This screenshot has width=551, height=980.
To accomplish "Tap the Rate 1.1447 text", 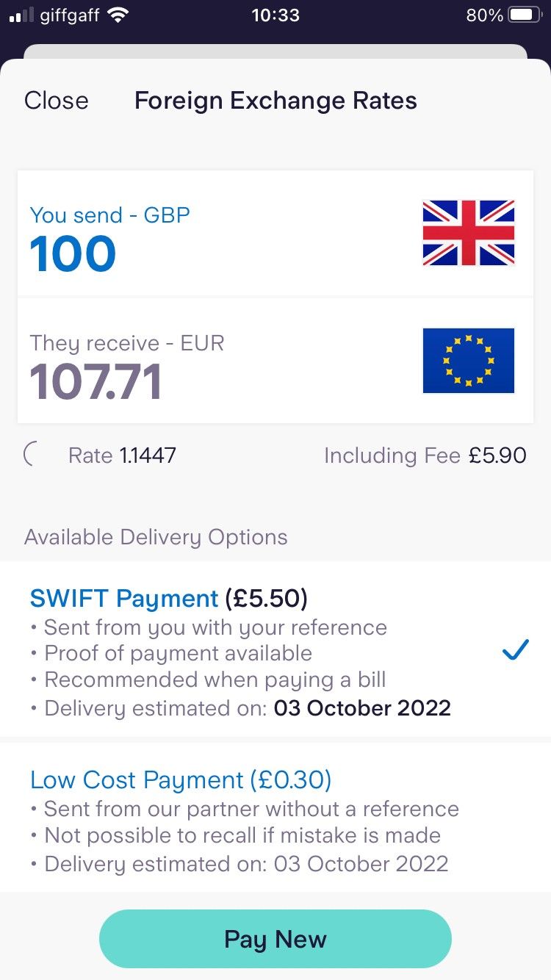I will 122,455.
